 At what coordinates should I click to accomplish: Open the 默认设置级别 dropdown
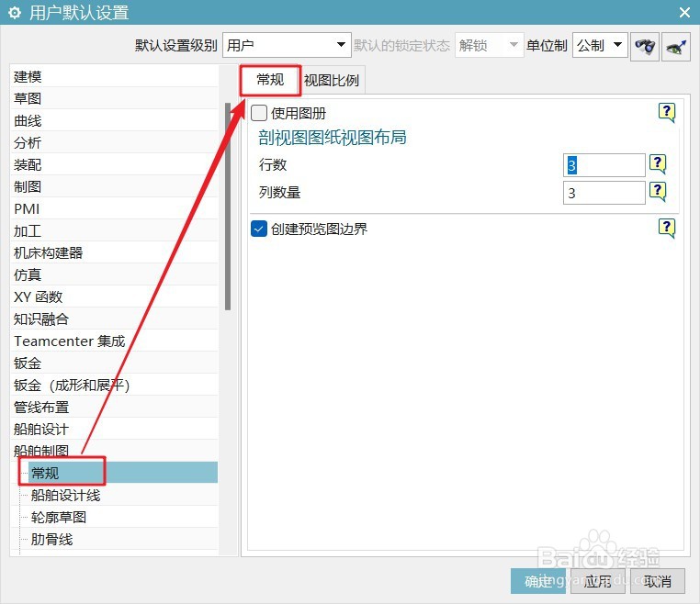pyautogui.click(x=287, y=45)
